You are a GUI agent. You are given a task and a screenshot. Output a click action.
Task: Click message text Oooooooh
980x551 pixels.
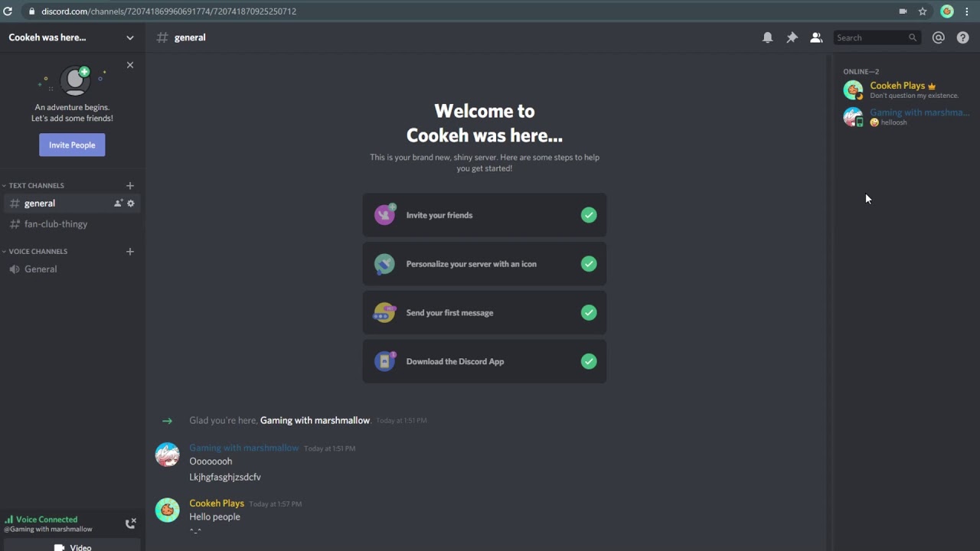click(211, 461)
